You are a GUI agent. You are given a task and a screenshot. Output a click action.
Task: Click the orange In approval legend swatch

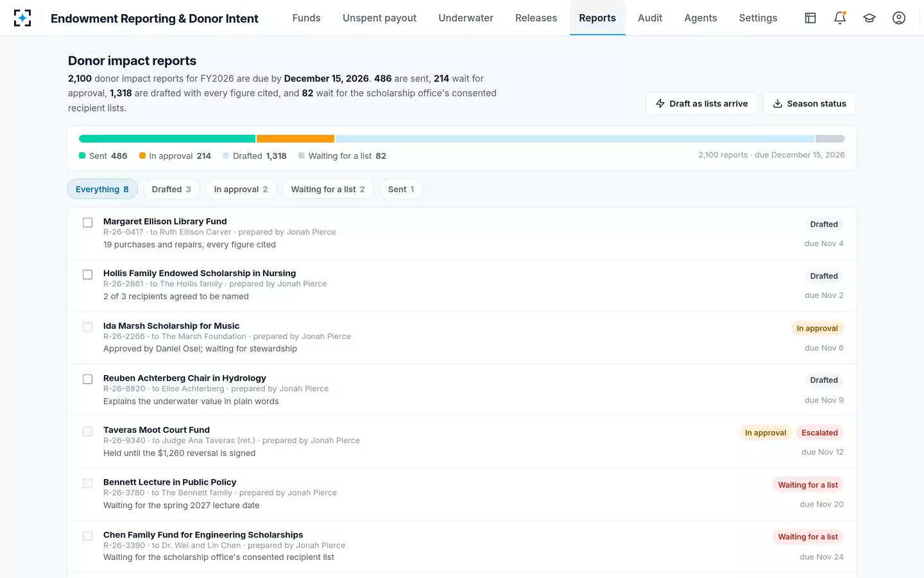pyautogui.click(x=142, y=155)
